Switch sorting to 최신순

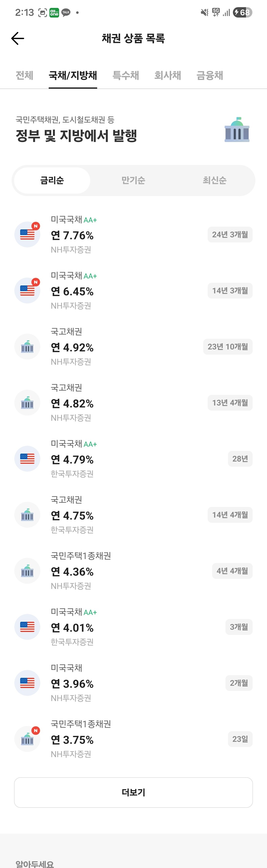214,180
